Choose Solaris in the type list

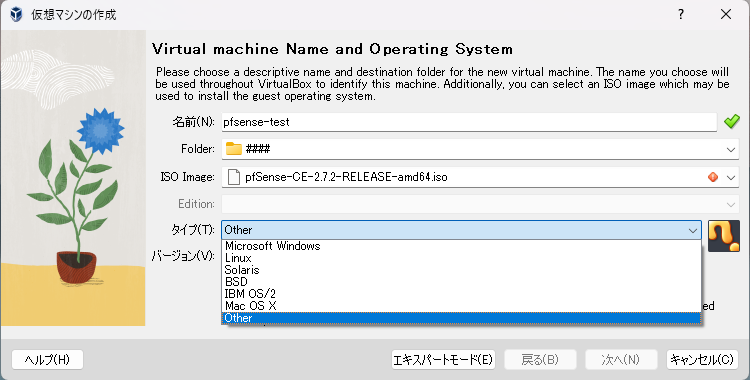click(461, 270)
